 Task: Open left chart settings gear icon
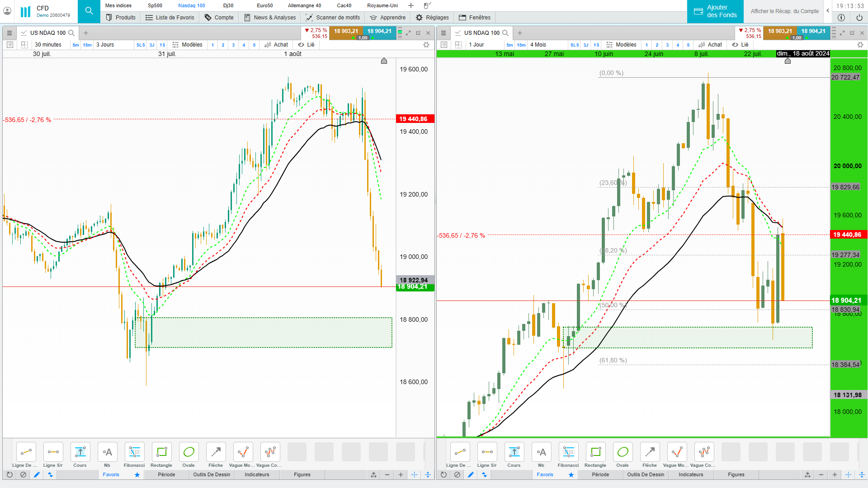[426, 45]
